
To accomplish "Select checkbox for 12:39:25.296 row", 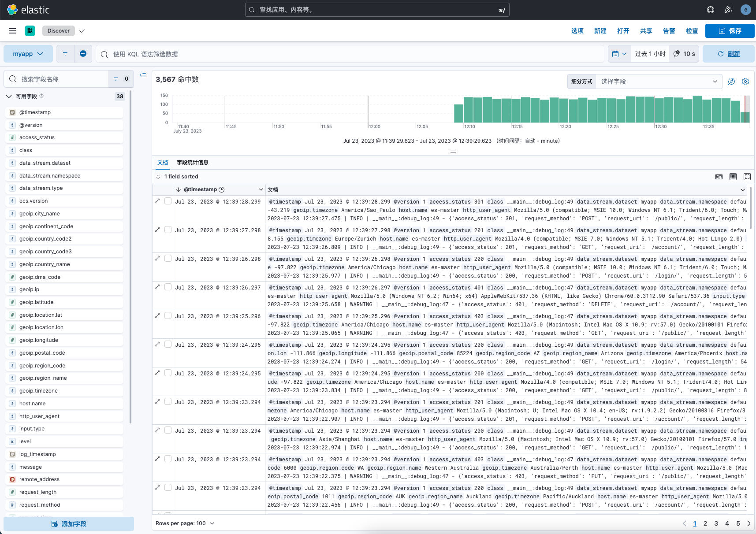I will point(168,315).
